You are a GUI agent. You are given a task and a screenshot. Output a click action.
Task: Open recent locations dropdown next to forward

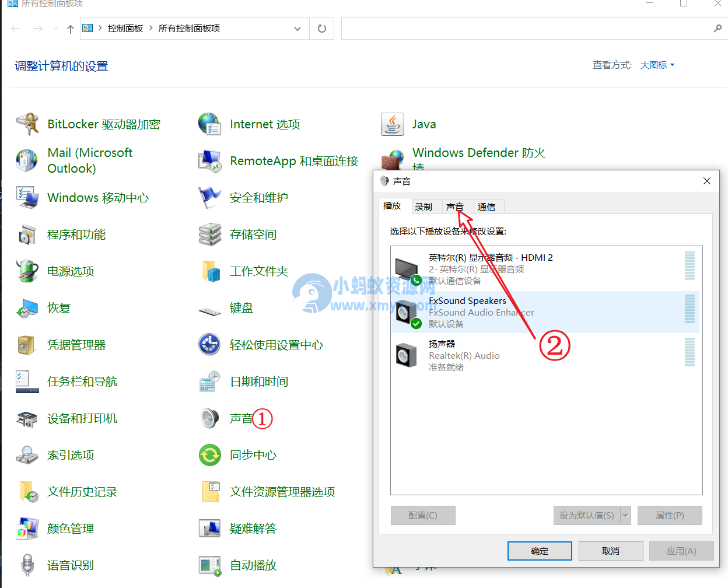[x=55, y=29]
